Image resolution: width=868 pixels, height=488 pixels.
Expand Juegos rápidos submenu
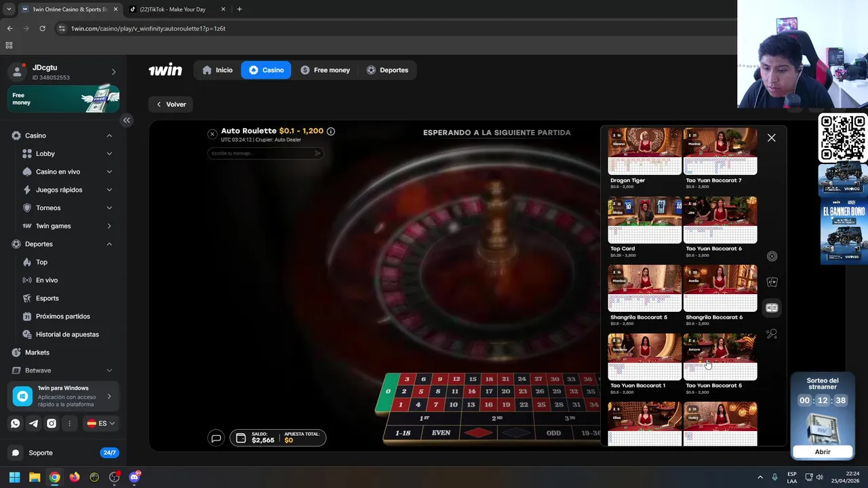(109, 190)
